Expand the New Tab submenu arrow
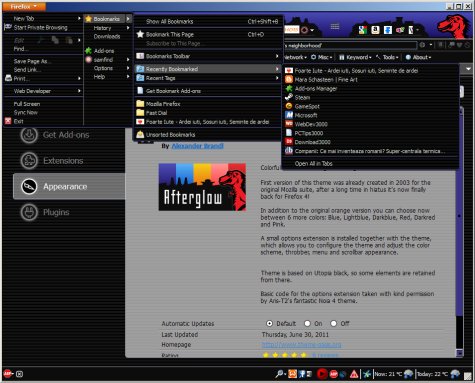475x383 pixels. click(x=79, y=18)
